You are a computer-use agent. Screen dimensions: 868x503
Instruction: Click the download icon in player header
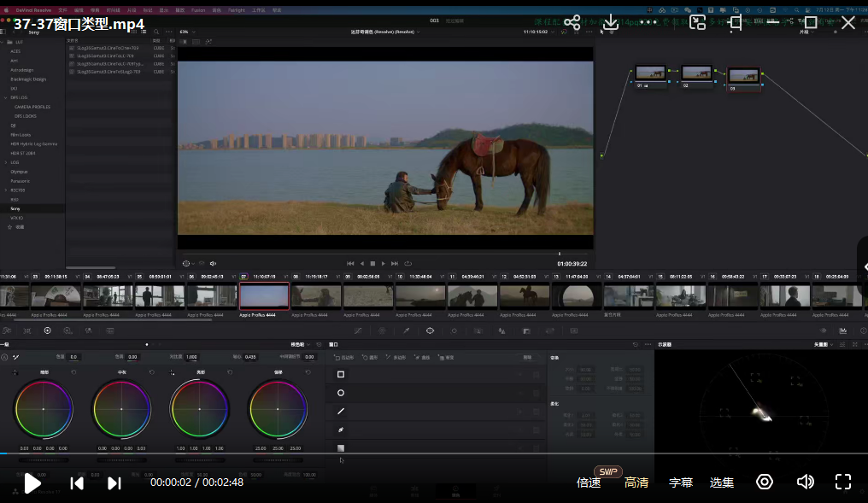coord(611,23)
